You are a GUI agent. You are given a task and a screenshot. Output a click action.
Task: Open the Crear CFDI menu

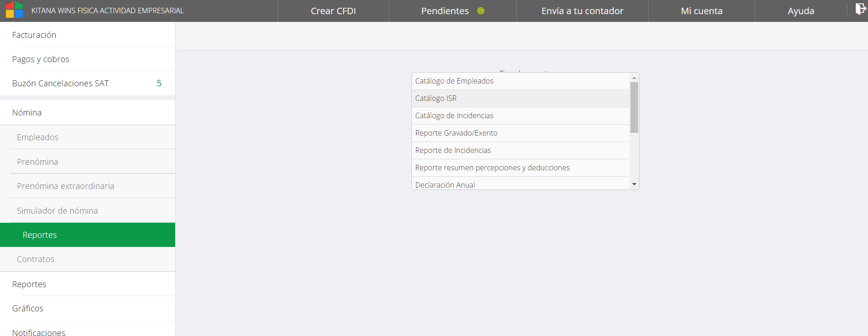click(x=333, y=11)
